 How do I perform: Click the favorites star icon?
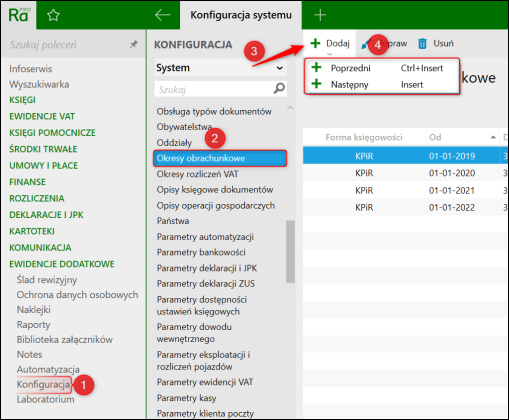click(x=53, y=15)
